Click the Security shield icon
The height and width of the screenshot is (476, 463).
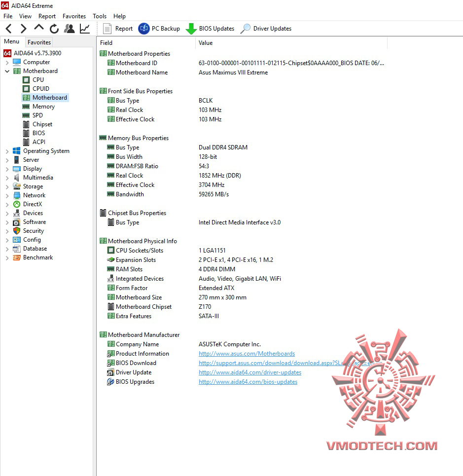pyautogui.click(x=17, y=231)
